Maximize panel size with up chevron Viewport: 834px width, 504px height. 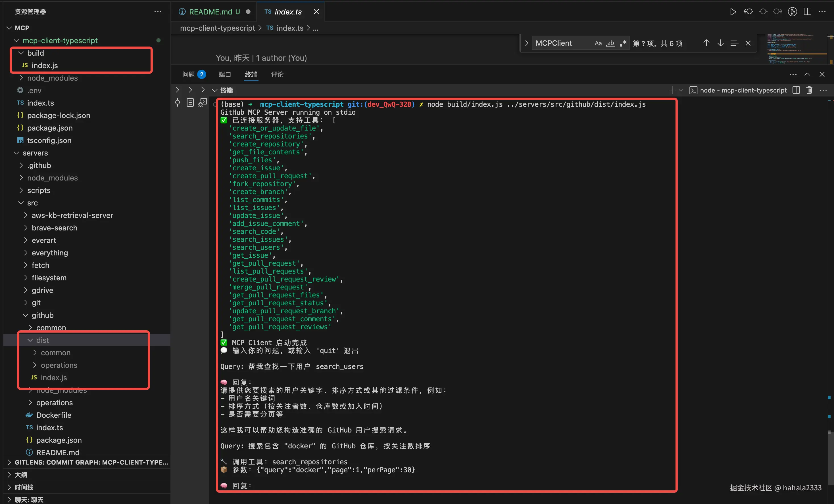tap(807, 74)
